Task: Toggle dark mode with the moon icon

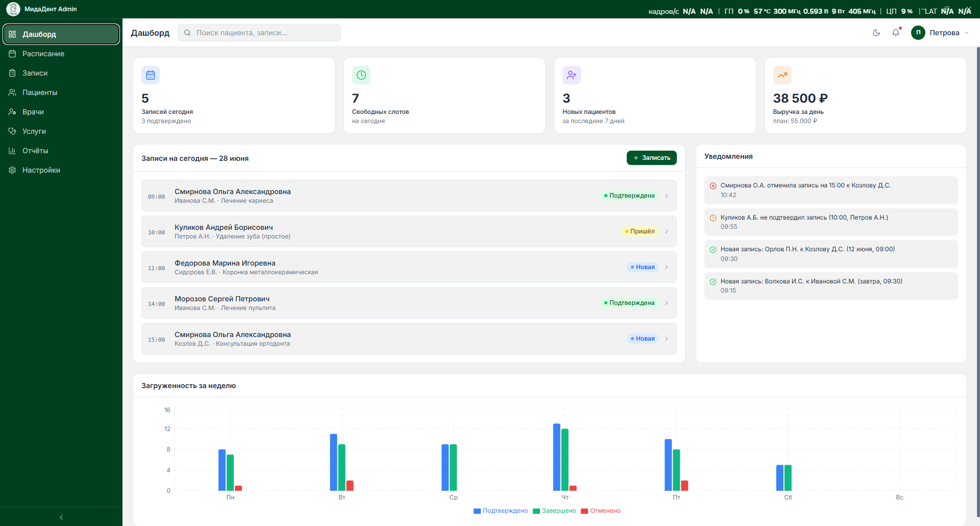Action: 876,33
